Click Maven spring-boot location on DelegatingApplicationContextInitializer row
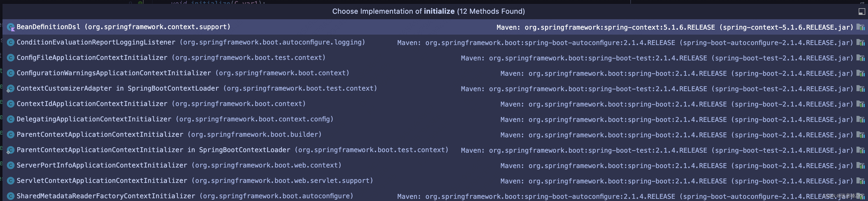This screenshot has height=201, width=868. 677,120
